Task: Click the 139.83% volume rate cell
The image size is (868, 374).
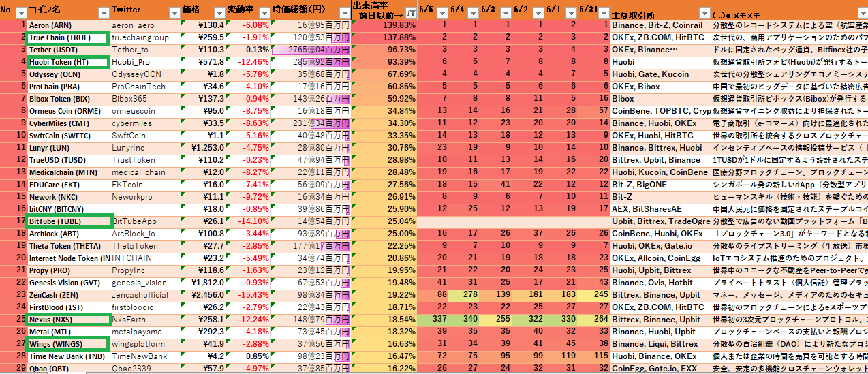Action: click(384, 25)
